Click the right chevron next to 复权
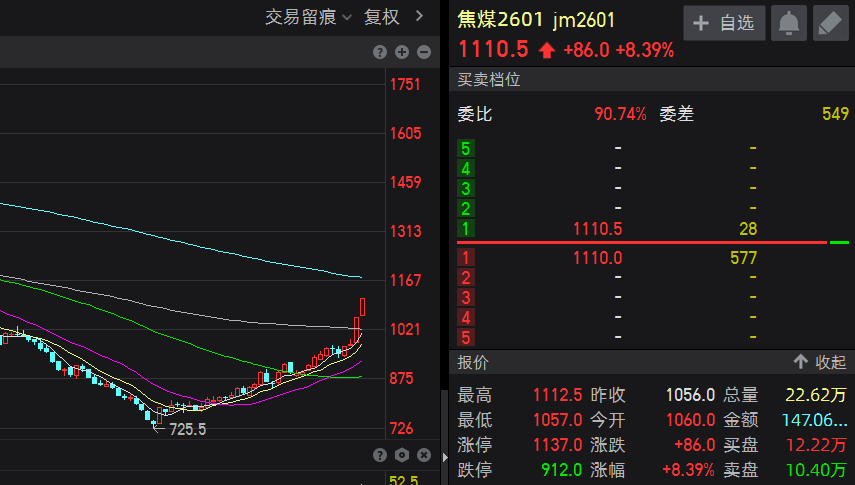The width and height of the screenshot is (855, 485). [x=419, y=16]
